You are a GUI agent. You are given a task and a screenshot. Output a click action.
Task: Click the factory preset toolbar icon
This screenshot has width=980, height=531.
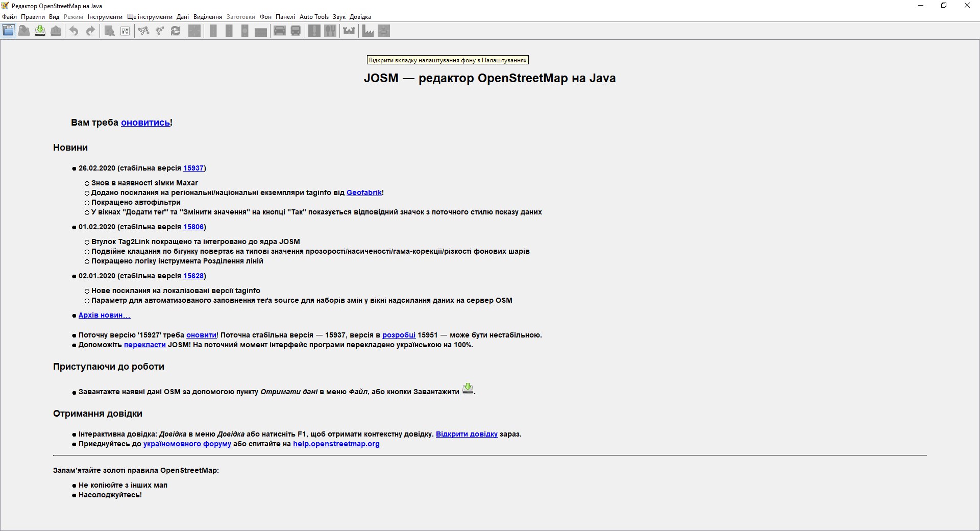(x=368, y=31)
